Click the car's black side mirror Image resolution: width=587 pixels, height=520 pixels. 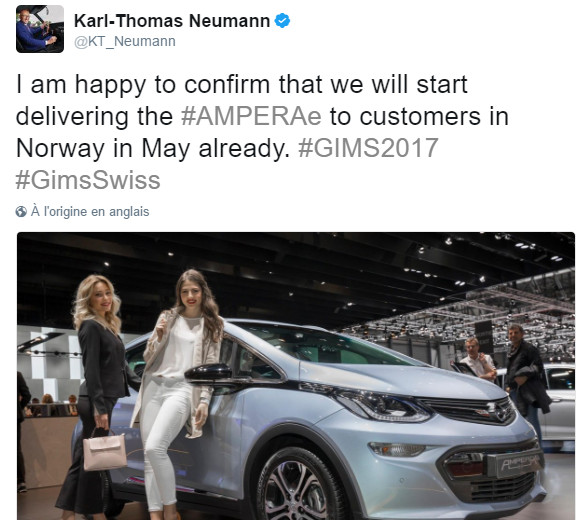[210, 373]
